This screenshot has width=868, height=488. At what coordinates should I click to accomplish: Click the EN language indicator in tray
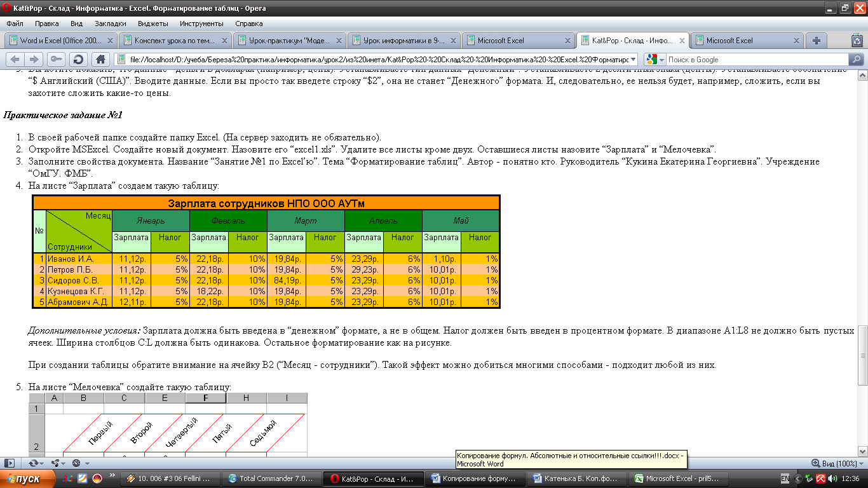785,478
